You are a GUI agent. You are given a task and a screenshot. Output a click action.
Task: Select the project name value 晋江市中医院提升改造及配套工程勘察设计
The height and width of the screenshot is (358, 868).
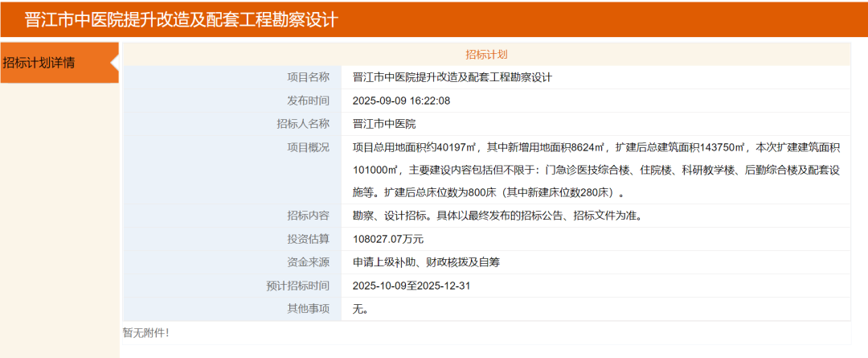[452, 77]
